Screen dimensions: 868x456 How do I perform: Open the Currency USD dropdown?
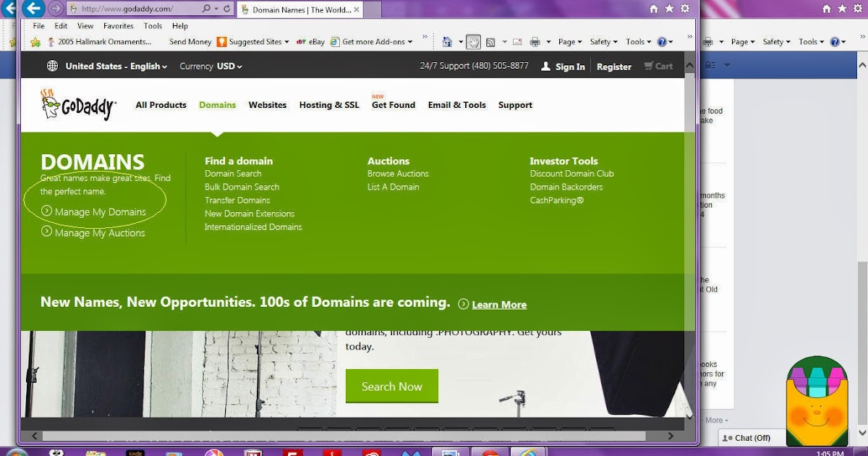pyautogui.click(x=210, y=66)
